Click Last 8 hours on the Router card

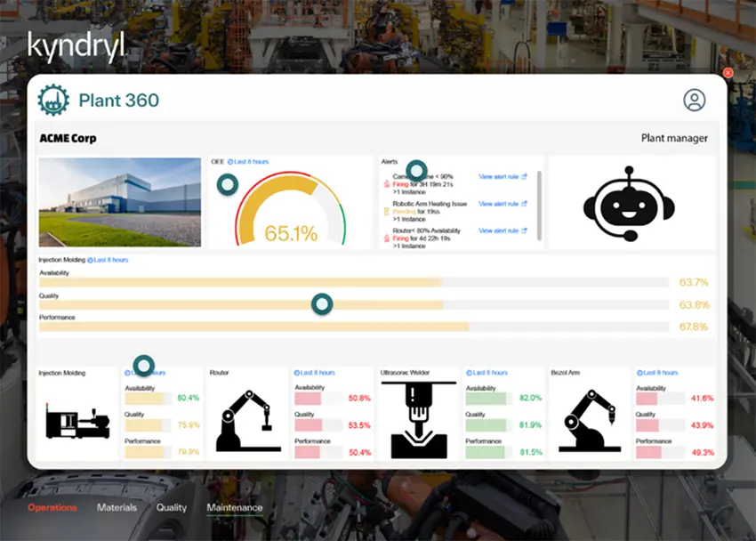coord(314,373)
